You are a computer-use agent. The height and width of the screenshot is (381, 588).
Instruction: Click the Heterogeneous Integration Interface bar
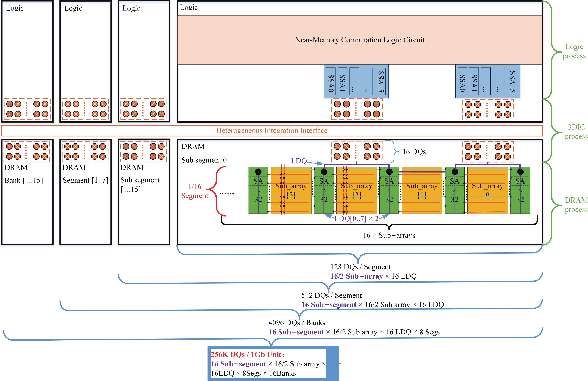tap(272, 130)
